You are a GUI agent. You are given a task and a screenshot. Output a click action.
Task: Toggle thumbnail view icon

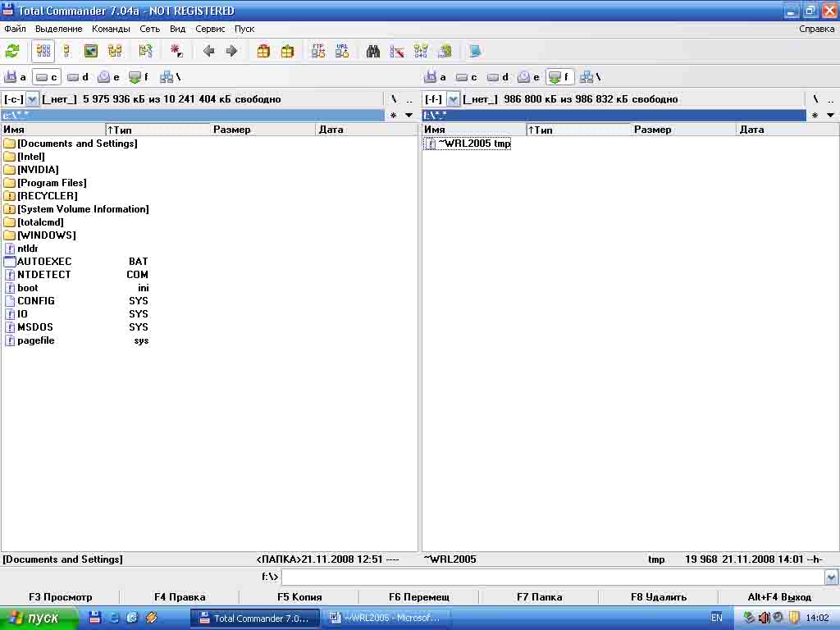(91, 52)
